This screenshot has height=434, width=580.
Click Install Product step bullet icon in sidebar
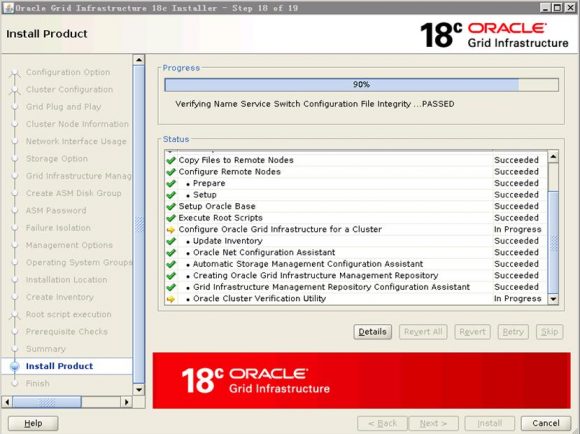click(15, 366)
